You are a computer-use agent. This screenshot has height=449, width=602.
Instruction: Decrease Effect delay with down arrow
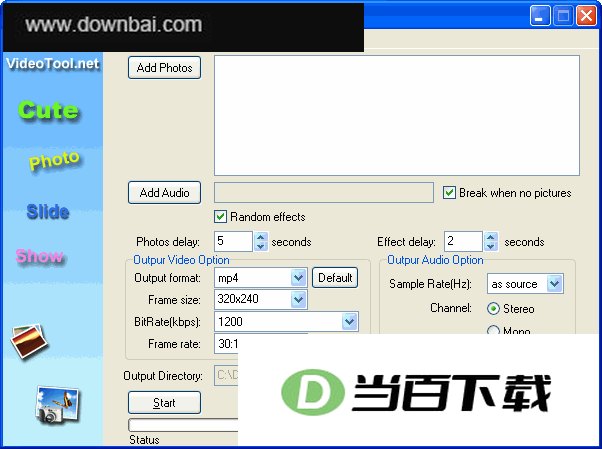click(491, 246)
